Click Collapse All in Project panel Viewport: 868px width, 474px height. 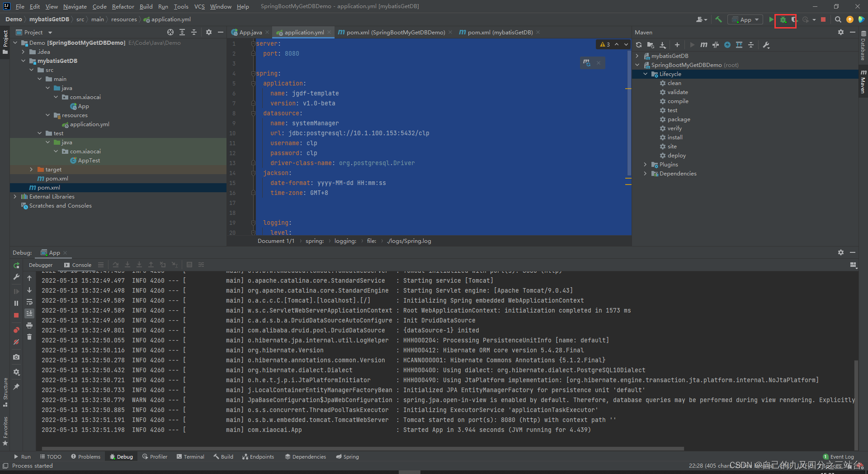pos(194,32)
